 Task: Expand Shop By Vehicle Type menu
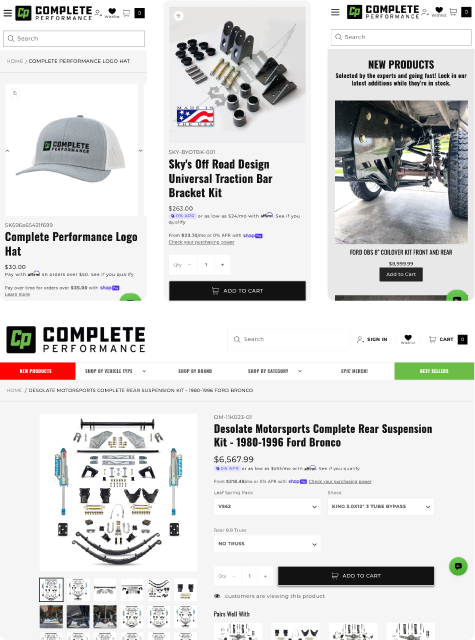115,371
